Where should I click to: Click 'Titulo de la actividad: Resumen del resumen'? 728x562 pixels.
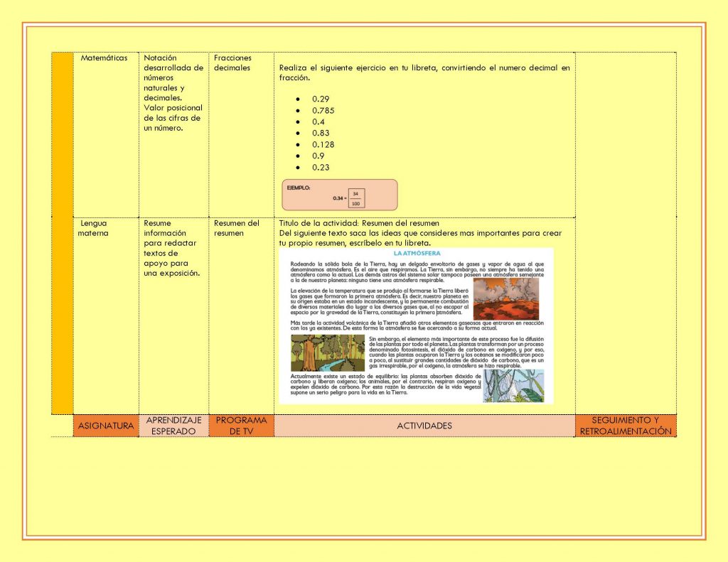(x=359, y=223)
